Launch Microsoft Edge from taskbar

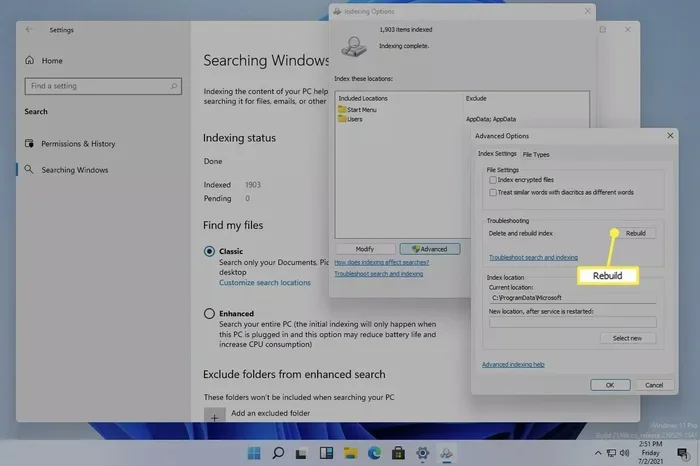tap(374, 453)
